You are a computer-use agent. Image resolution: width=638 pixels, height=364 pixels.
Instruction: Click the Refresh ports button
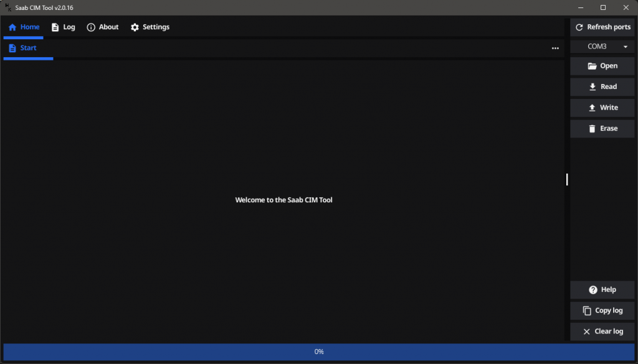[602, 27]
